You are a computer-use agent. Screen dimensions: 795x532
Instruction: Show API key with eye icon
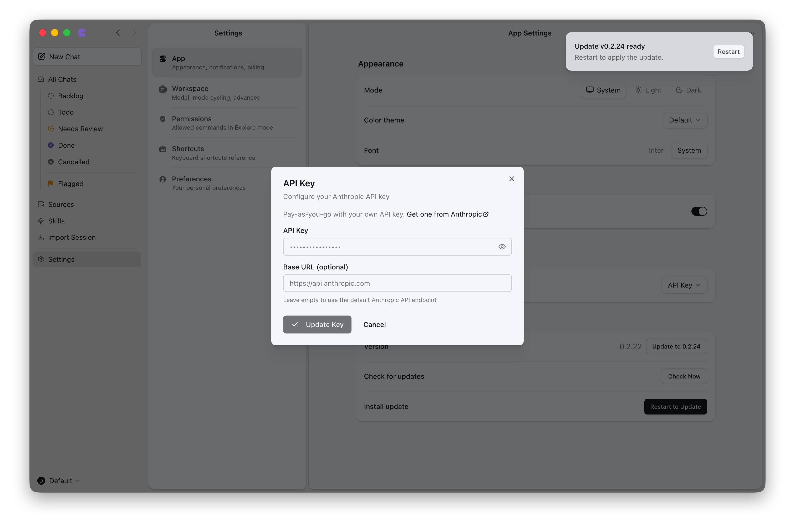tap(502, 247)
